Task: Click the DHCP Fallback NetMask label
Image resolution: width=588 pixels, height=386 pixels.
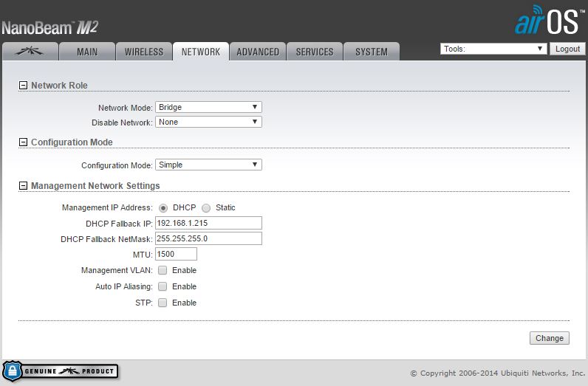Action: [106, 239]
